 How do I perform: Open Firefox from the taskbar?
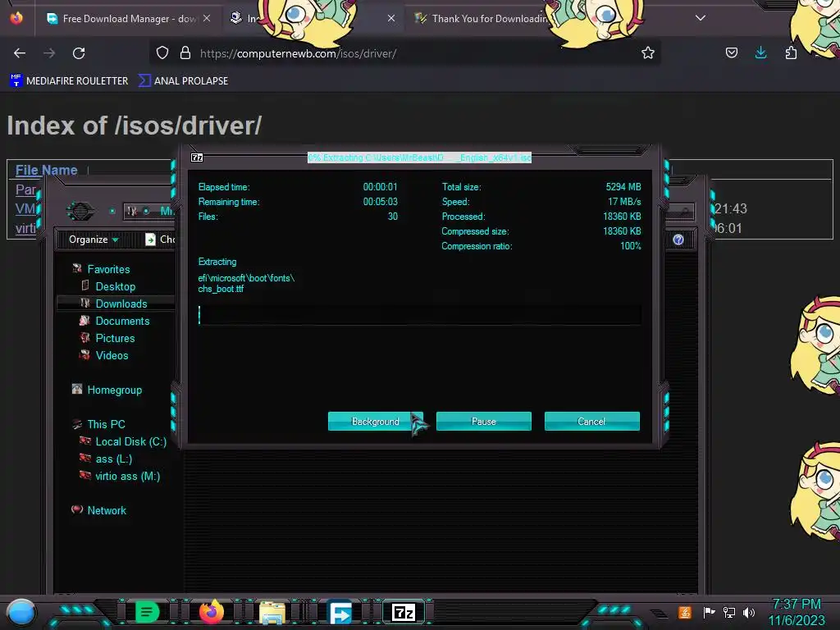[x=212, y=612]
